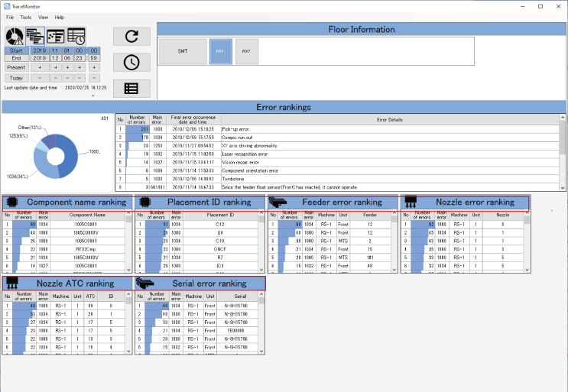Click the End day field 06
Viewport: 568px width, 392px height.
(67, 58)
